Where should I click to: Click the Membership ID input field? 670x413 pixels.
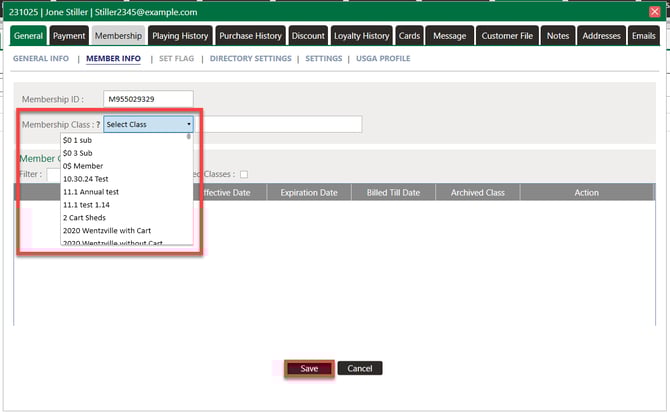click(147, 99)
